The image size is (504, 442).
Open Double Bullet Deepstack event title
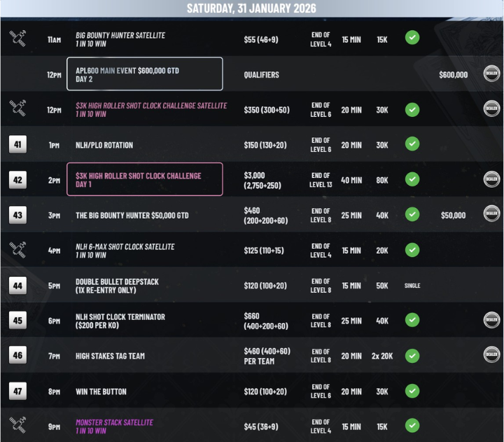tap(117, 282)
